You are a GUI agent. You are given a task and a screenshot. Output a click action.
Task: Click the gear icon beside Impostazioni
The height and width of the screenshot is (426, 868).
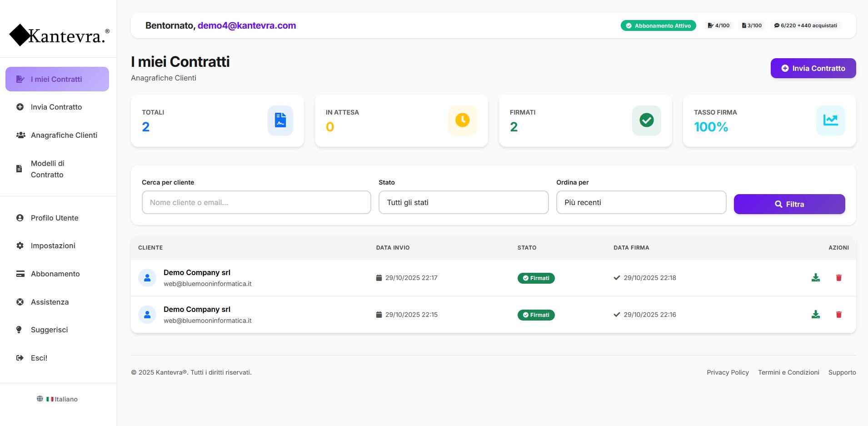point(20,246)
